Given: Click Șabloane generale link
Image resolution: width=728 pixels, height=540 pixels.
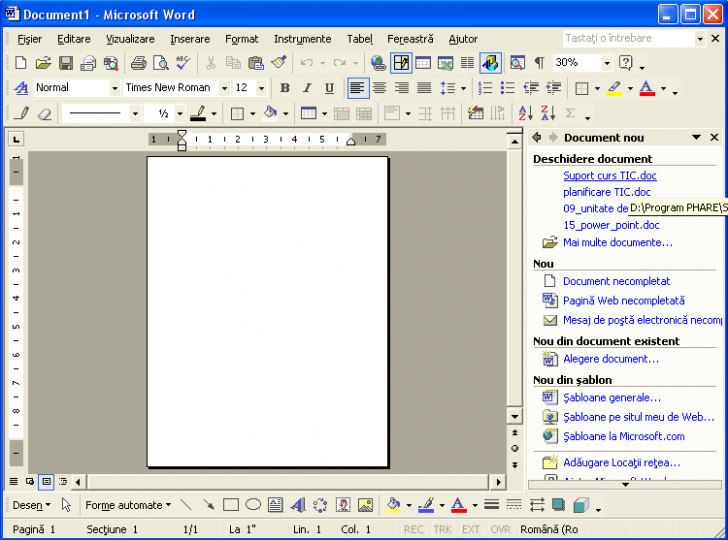Looking at the screenshot, I should [x=611, y=397].
